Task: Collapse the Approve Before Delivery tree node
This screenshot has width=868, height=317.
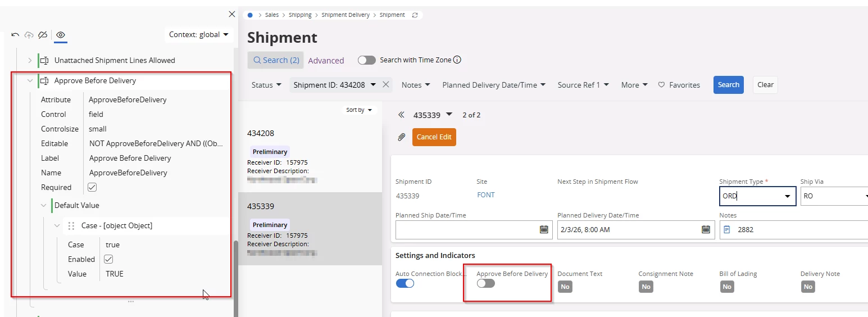Action: tap(30, 81)
